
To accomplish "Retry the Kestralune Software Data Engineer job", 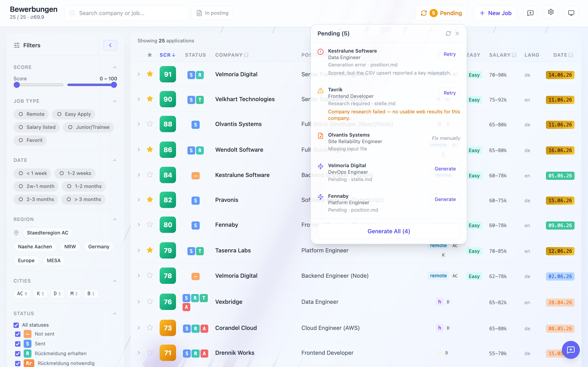I will point(450,54).
